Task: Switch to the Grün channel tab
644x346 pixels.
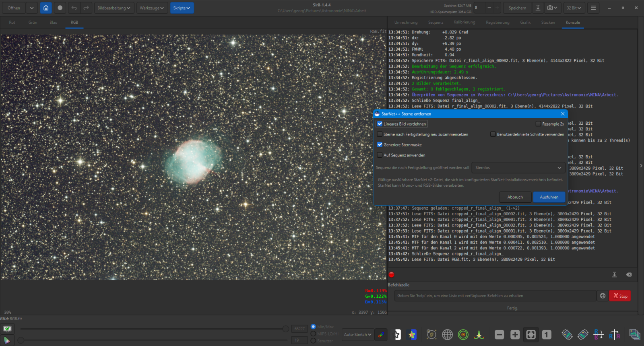Action: point(33,23)
